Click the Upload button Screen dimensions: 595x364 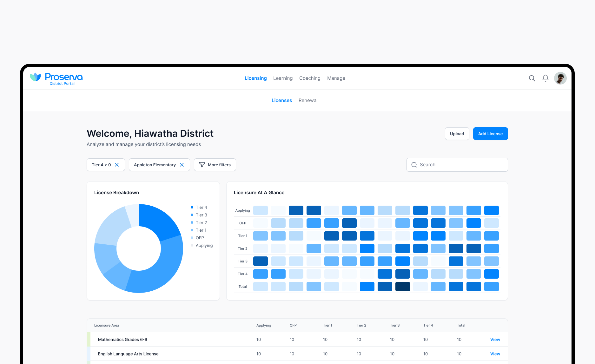(x=457, y=134)
